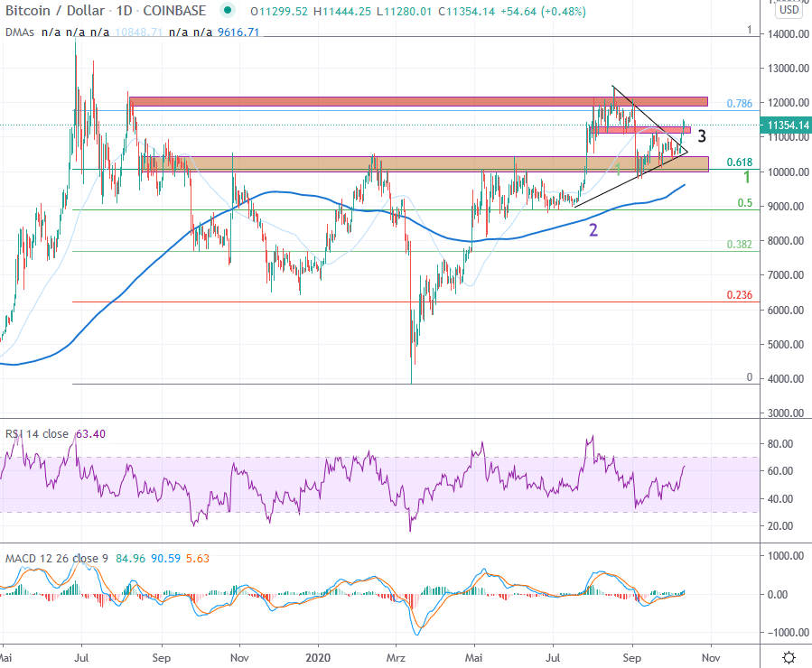Select the Sep label on the time axis
The width and height of the screenshot is (812, 668).
click(x=631, y=658)
